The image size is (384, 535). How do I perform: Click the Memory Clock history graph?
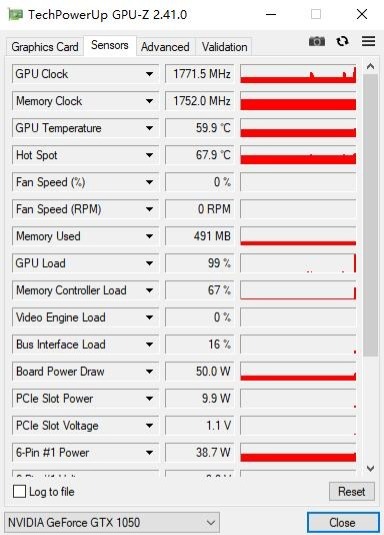[298, 101]
